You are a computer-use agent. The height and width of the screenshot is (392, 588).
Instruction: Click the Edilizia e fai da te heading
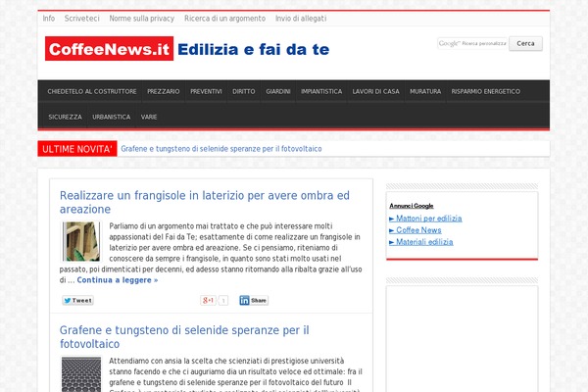pos(254,50)
